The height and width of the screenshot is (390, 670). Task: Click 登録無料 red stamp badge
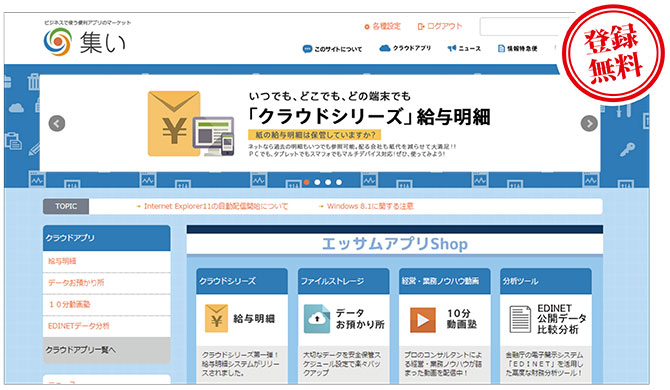(x=613, y=53)
